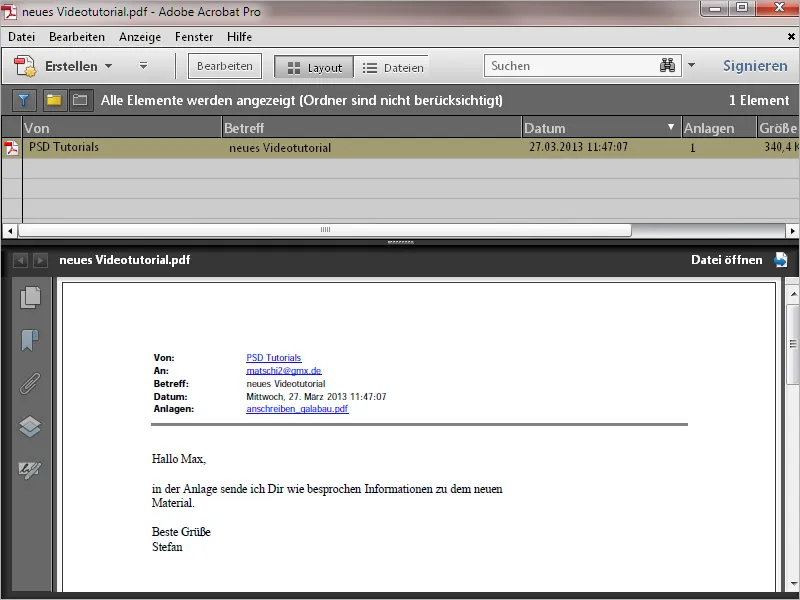Click the gray folder outline icon
The image size is (800, 600).
(80, 100)
